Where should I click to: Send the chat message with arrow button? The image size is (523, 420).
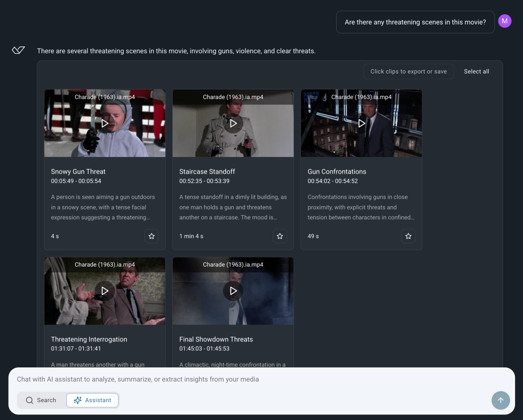[501, 400]
